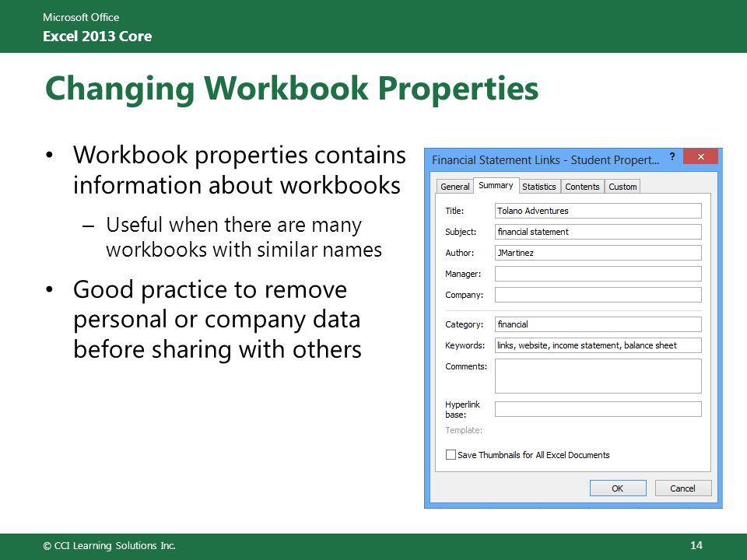The width and height of the screenshot is (747, 560).
Task: Click the Subject field with financial statement
Action: [598, 232]
